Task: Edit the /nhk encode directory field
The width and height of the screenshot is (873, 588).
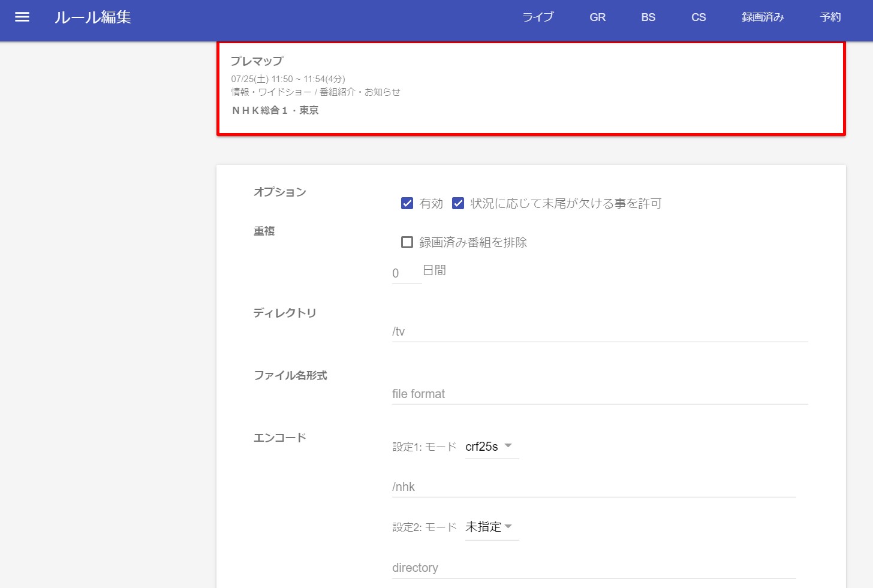Action: pyautogui.click(x=594, y=487)
